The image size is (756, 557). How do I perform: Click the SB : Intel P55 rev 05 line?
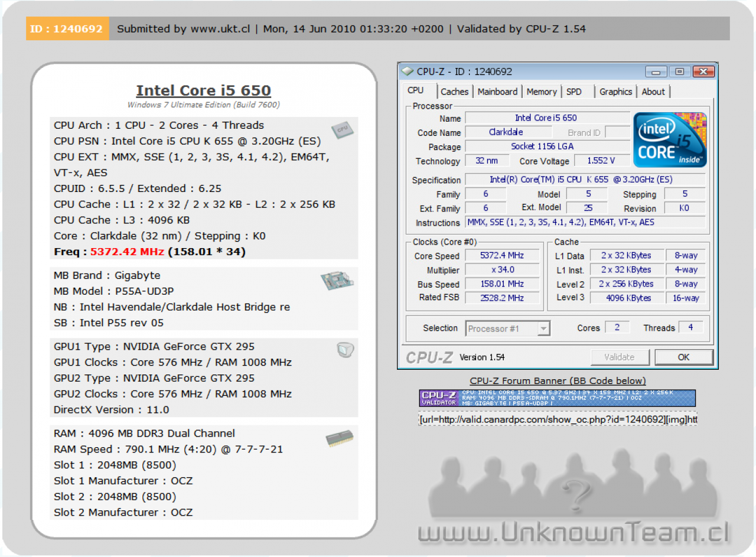[109, 323]
